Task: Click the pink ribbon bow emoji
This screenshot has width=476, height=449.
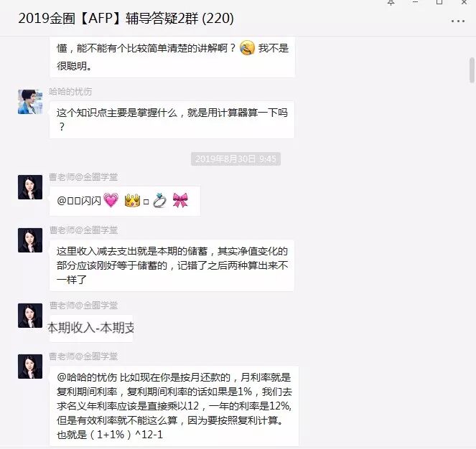Action: [180, 200]
